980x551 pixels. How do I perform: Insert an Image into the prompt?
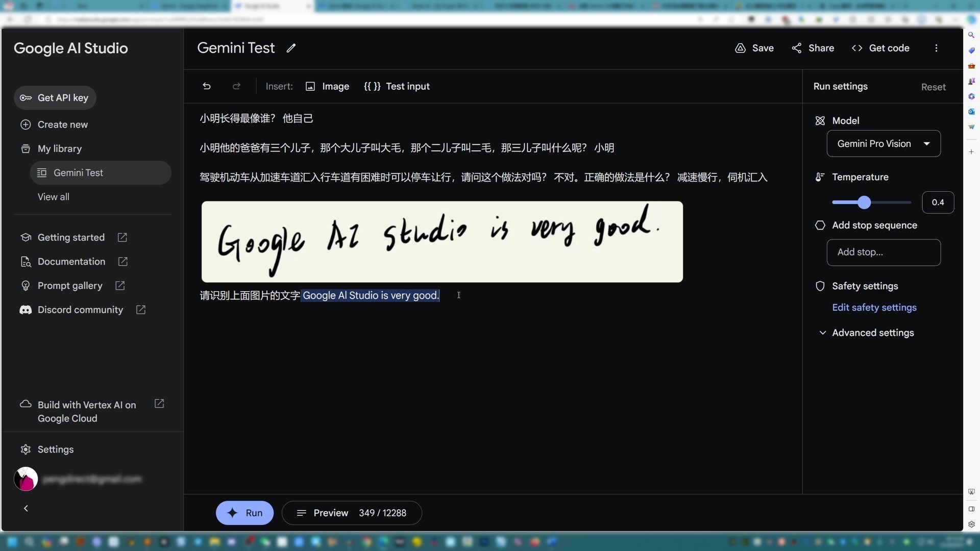coord(327,86)
